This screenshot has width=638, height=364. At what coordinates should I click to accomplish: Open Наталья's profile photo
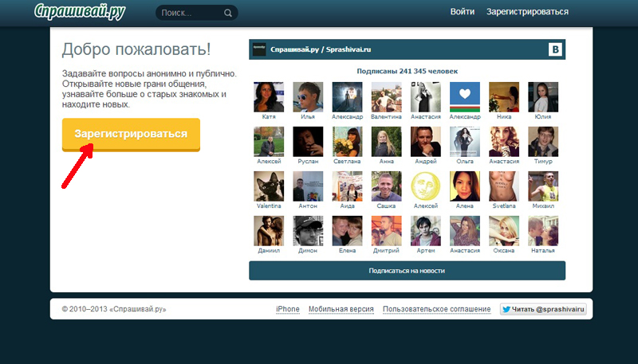click(542, 231)
